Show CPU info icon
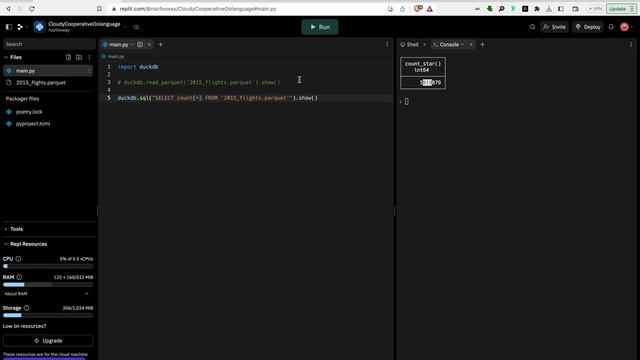Viewport: 640px width, 360px height. (x=18, y=259)
